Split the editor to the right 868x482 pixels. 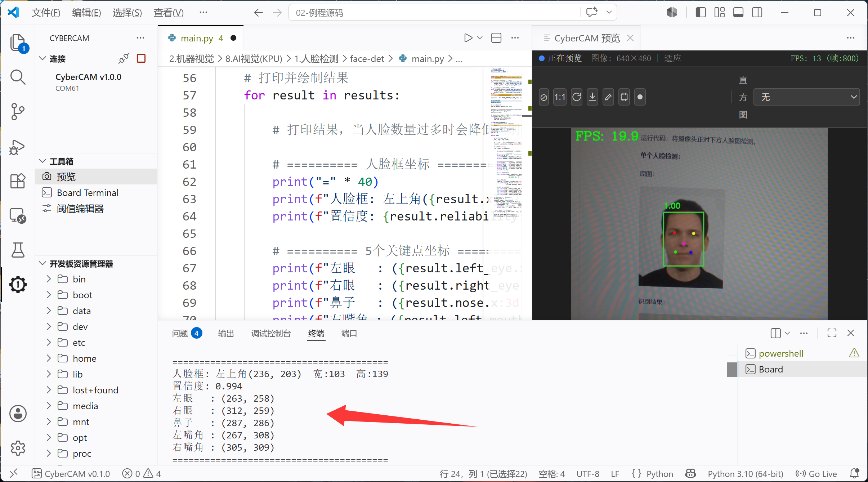pos(496,38)
